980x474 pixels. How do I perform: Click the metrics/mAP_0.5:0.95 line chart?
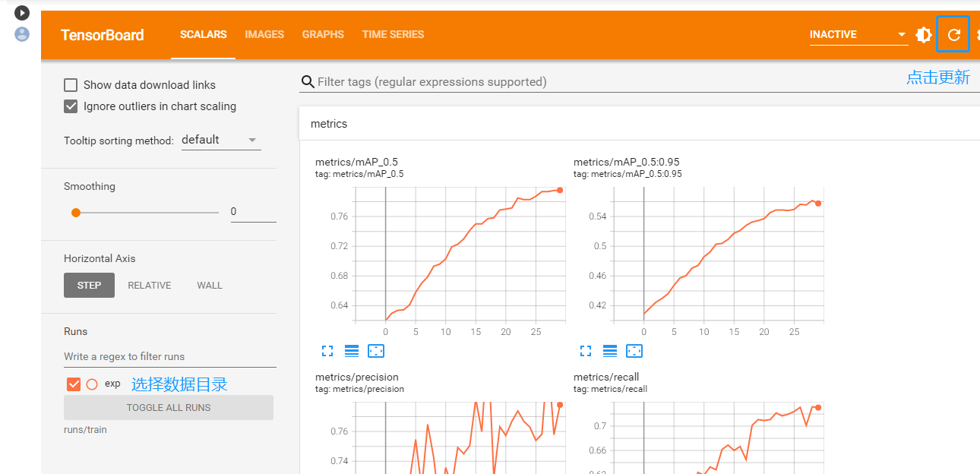[718, 254]
